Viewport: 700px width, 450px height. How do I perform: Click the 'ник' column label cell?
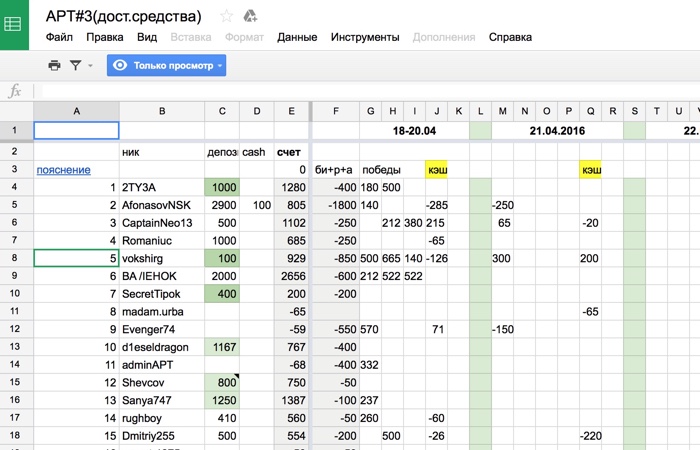pos(162,152)
